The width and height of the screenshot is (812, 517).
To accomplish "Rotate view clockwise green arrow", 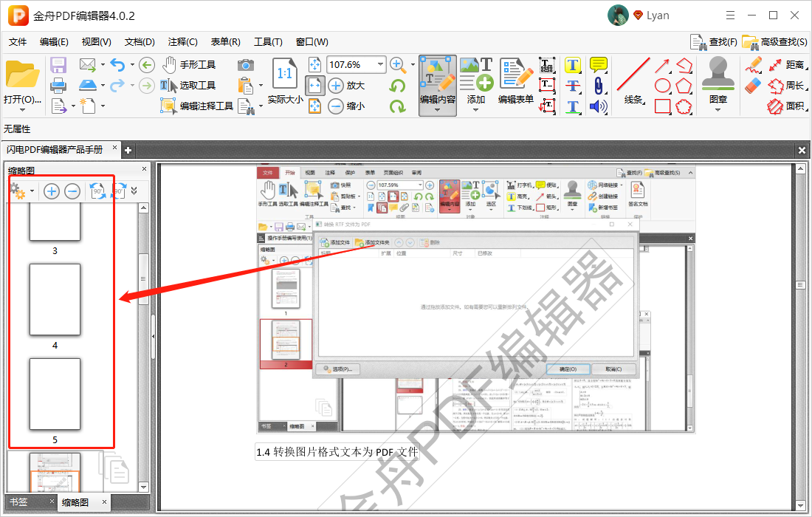I will 397,106.
